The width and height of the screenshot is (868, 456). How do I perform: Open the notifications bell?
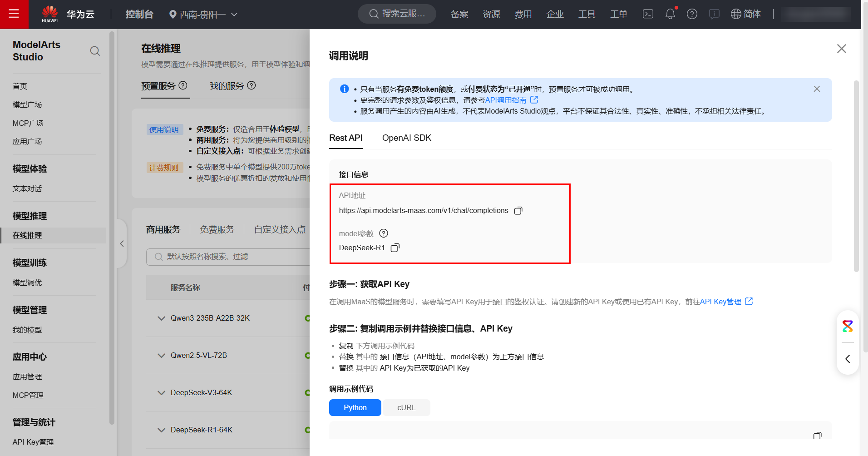(x=670, y=14)
